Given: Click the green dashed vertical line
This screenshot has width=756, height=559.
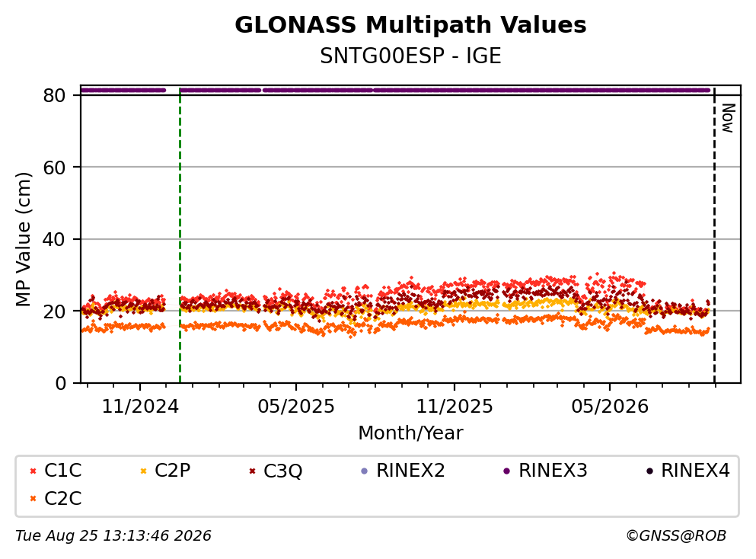Looking at the screenshot, I should (180, 235).
